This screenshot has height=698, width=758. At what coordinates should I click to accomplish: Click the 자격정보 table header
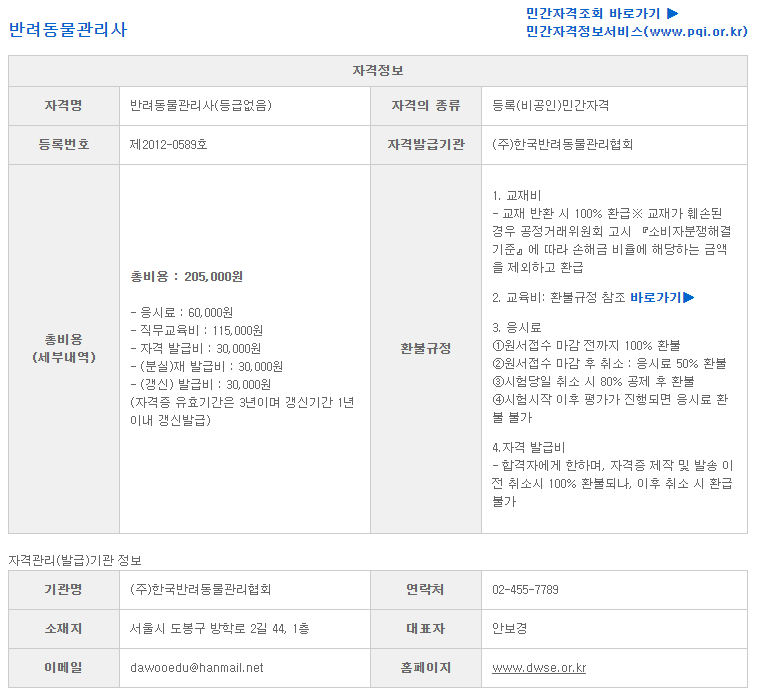pyautogui.click(x=378, y=70)
